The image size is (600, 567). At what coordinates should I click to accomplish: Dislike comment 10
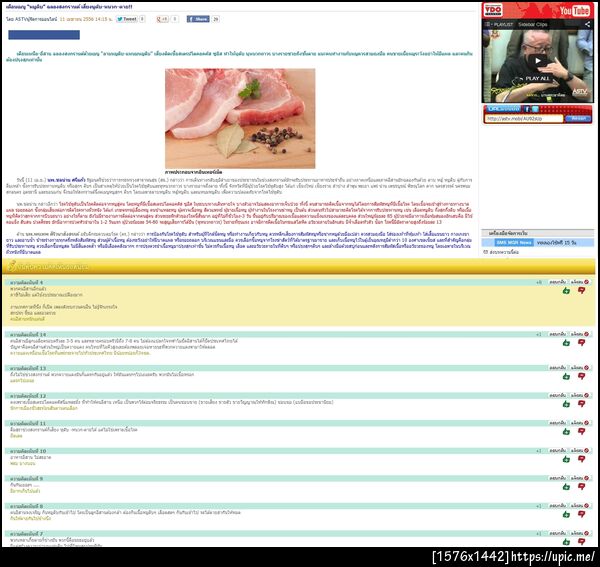pos(582,459)
